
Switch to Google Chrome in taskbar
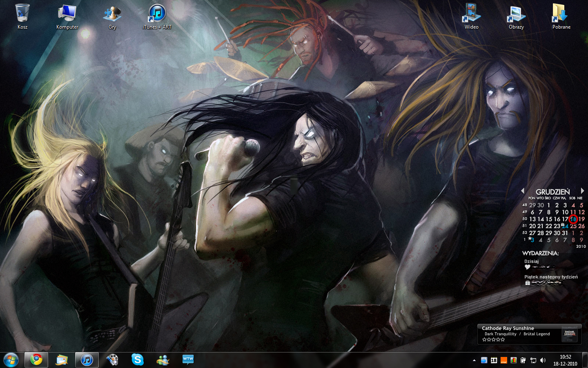[x=36, y=360]
